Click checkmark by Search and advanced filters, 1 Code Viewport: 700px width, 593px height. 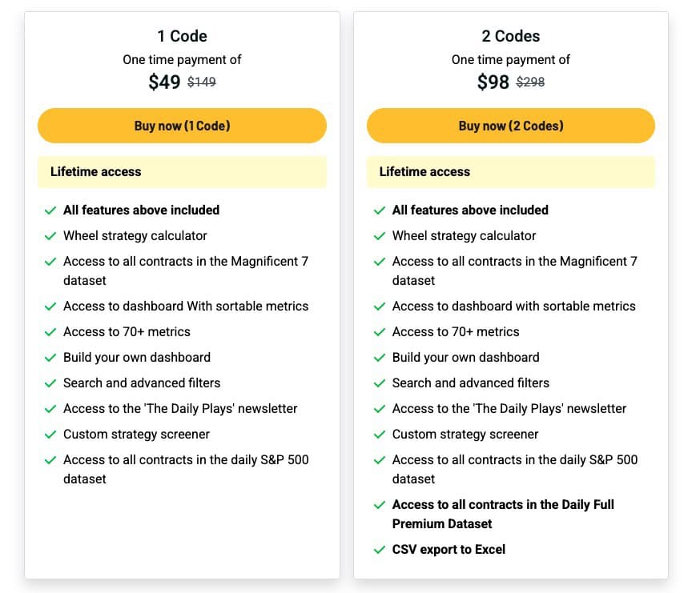pos(50,383)
